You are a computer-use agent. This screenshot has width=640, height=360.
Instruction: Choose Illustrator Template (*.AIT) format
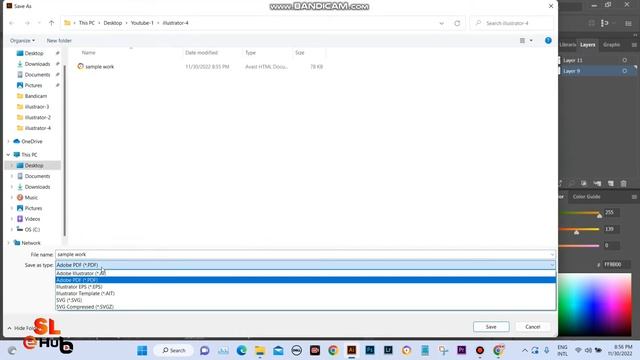pos(305,293)
